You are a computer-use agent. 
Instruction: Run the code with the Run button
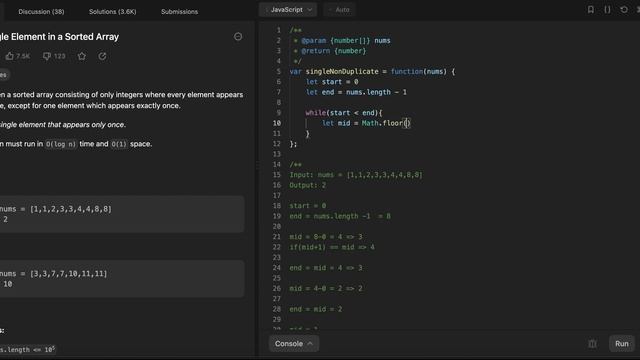[622, 344]
